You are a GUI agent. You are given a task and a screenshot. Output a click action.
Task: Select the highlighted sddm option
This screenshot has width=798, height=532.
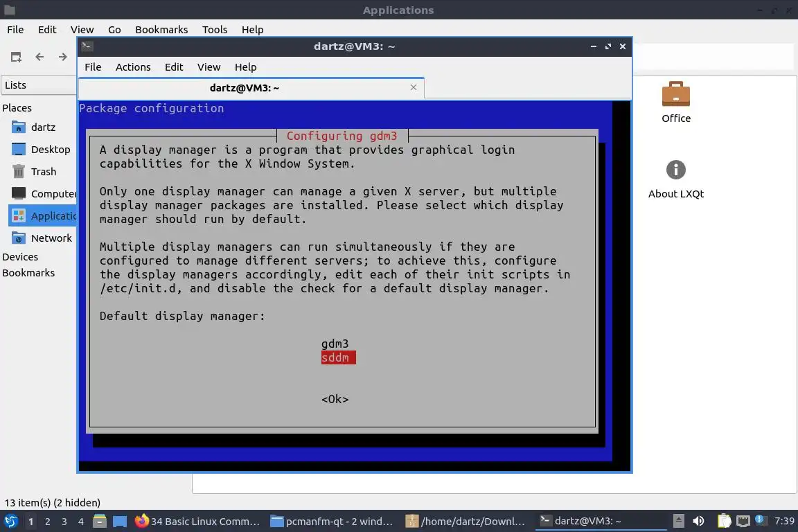(339, 357)
